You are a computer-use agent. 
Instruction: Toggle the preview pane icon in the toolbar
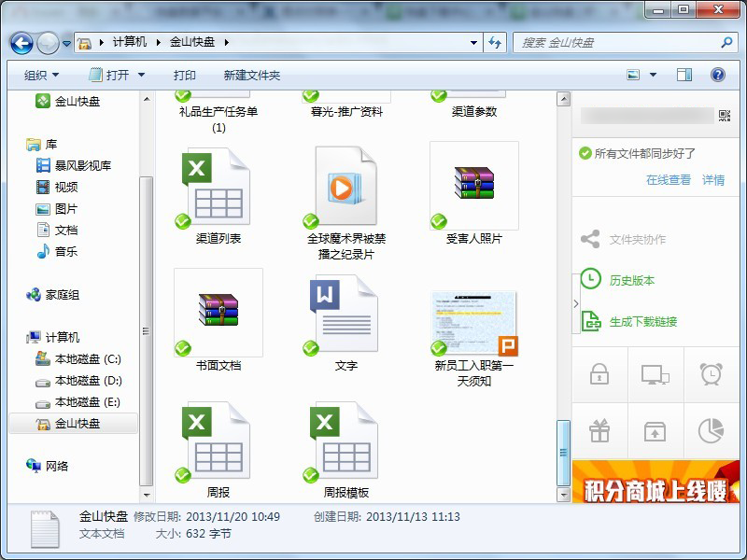(684, 75)
